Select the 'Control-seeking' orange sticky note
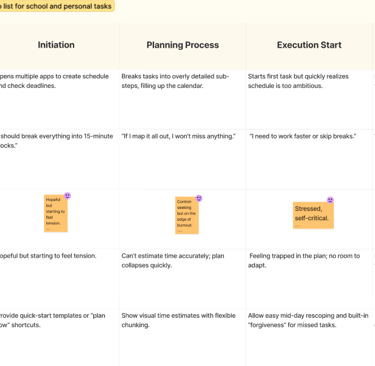The height and width of the screenshot is (366, 375). click(x=187, y=215)
